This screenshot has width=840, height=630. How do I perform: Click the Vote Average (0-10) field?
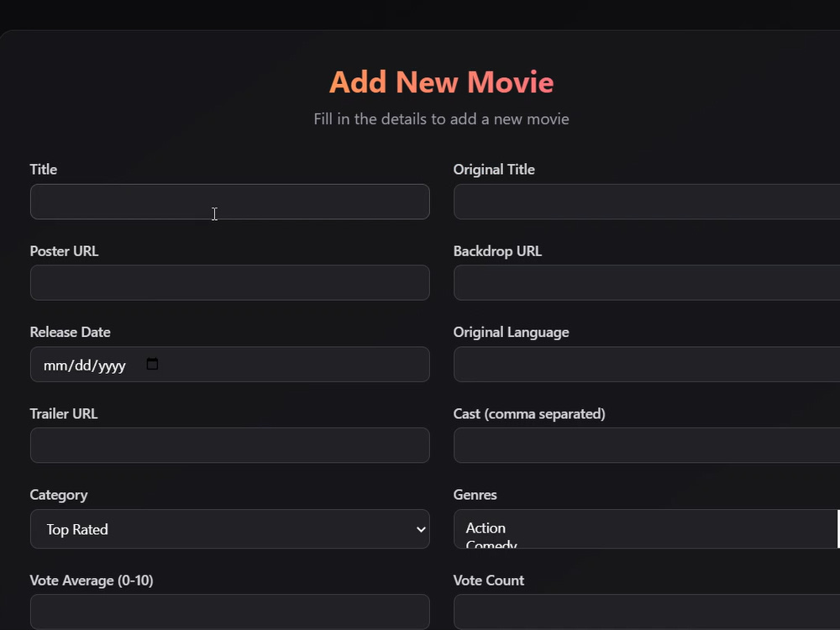point(230,612)
